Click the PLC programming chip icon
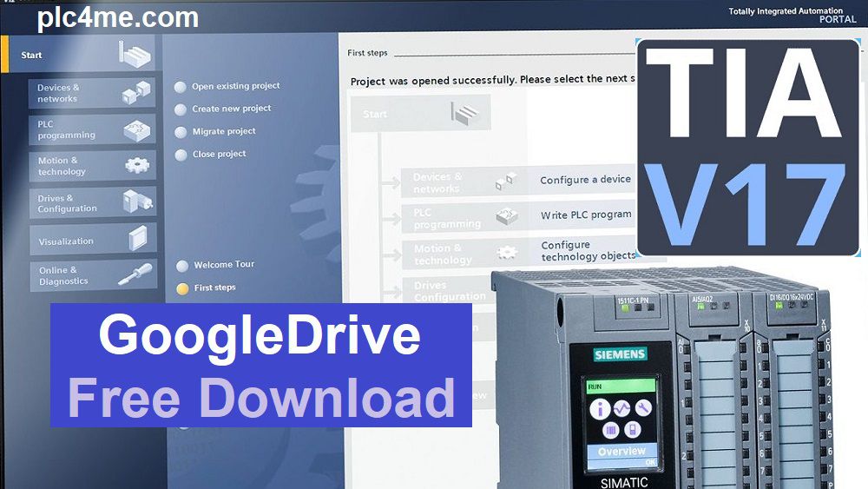 pyautogui.click(x=136, y=130)
